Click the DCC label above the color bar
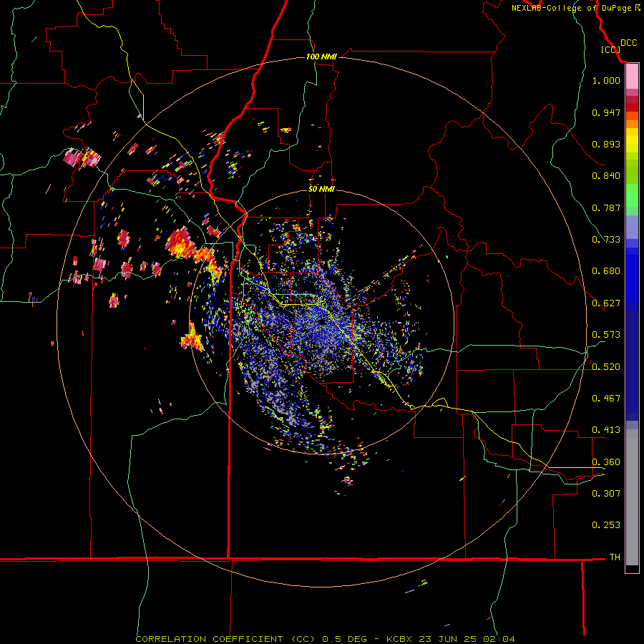This screenshot has width=644, height=644. (628, 43)
